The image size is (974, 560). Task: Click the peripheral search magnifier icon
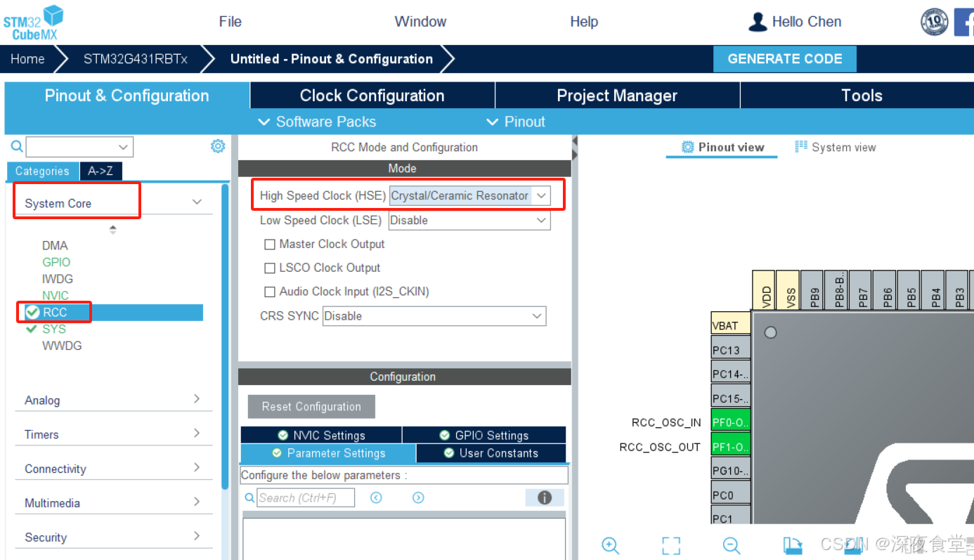17,147
